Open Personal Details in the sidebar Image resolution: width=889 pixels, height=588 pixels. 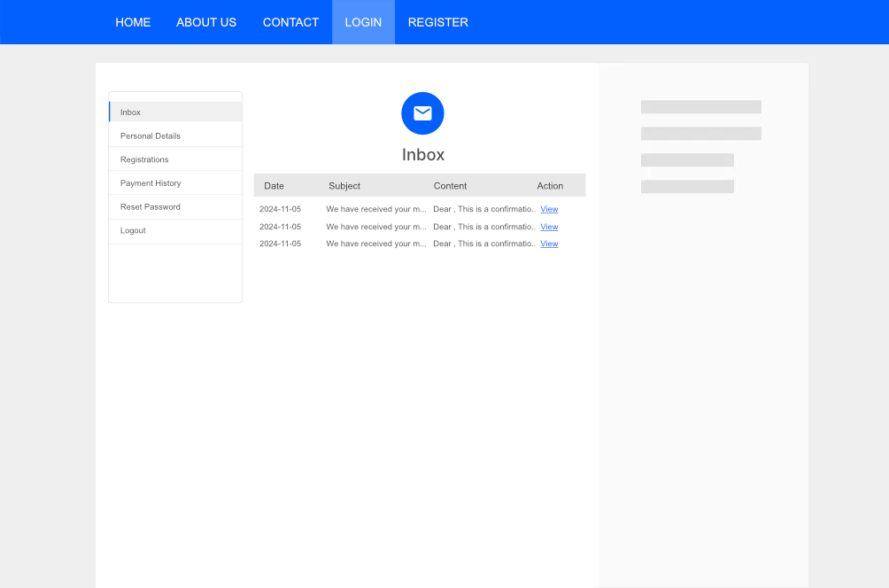(151, 136)
